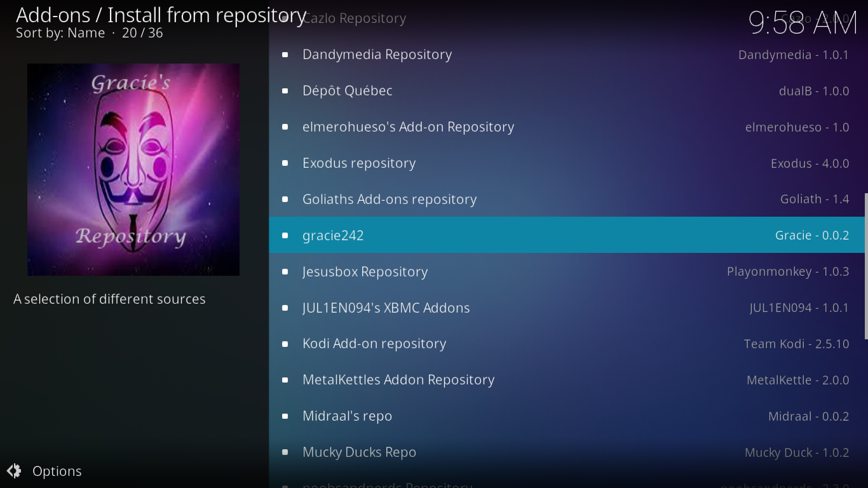The height and width of the screenshot is (488, 868).
Task: Select JUL1EN094's XBMC Addons
Action: (567, 308)
